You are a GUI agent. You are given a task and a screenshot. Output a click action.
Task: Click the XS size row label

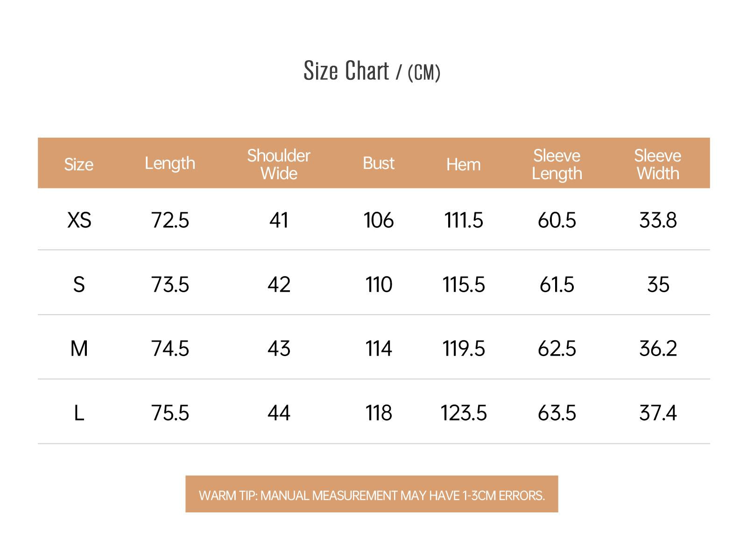pos(79,220)
